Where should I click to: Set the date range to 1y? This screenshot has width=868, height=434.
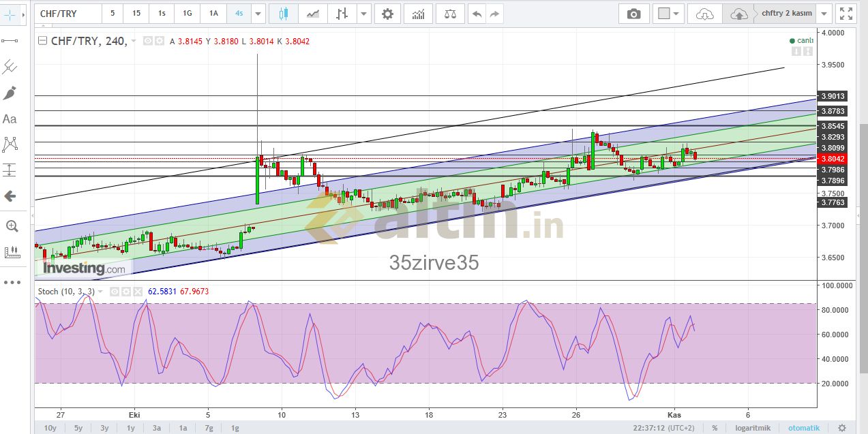[x=131, y=428]
